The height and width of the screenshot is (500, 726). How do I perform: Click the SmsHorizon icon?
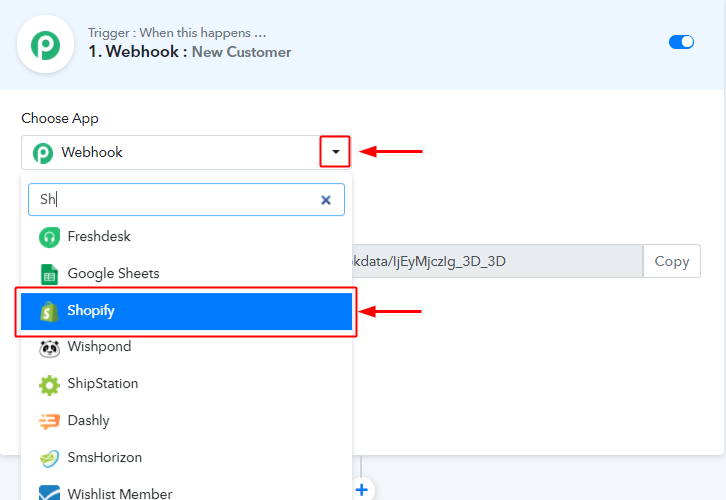[49, 459]
